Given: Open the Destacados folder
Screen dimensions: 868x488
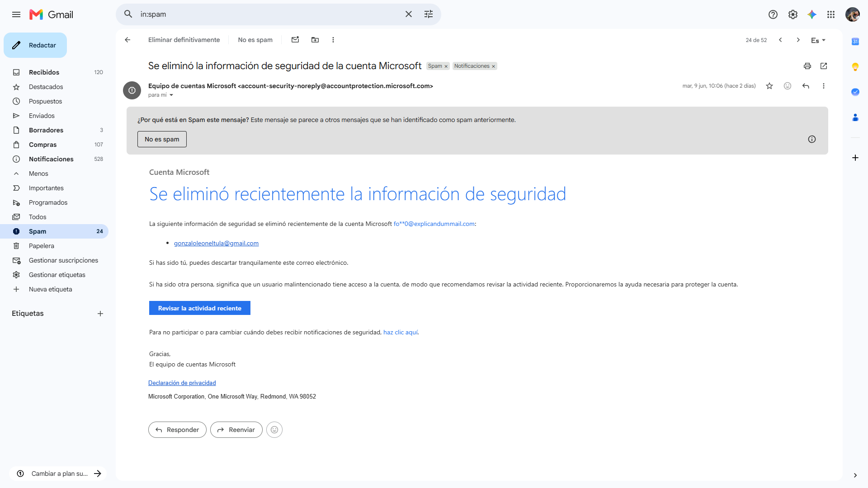Looking at the screenshot, I should click(54, 87).
